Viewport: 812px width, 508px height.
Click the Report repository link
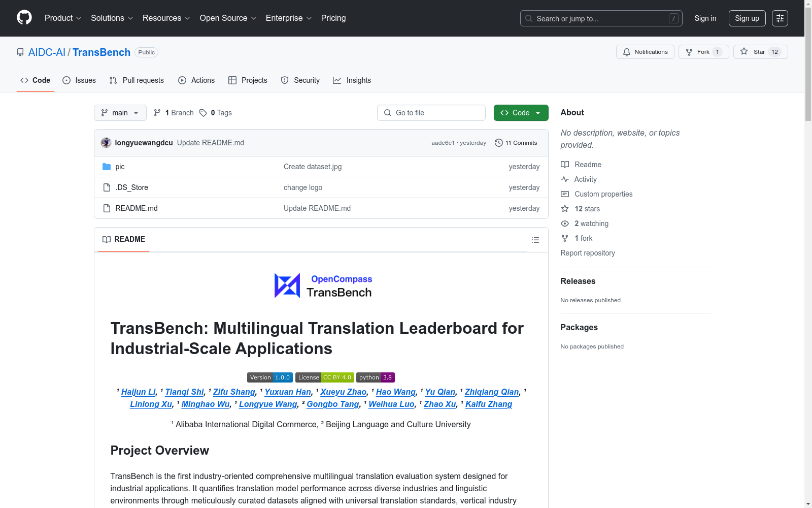[x=588, y=253]
